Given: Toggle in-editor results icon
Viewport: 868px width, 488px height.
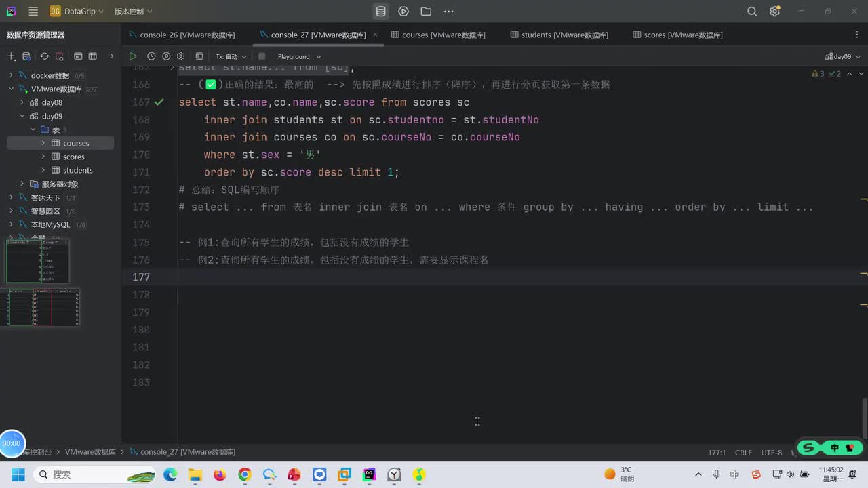Looking at the screenshot, I should click(x=199, y=56).
